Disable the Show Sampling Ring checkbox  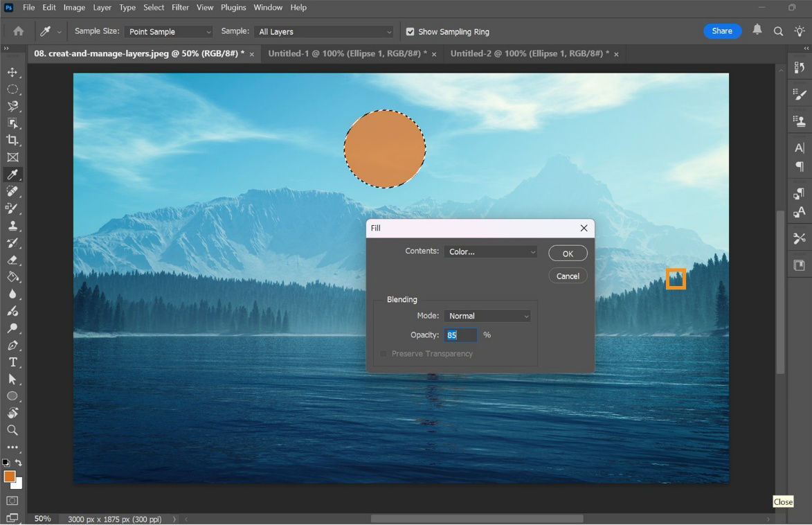coord(410,31)
